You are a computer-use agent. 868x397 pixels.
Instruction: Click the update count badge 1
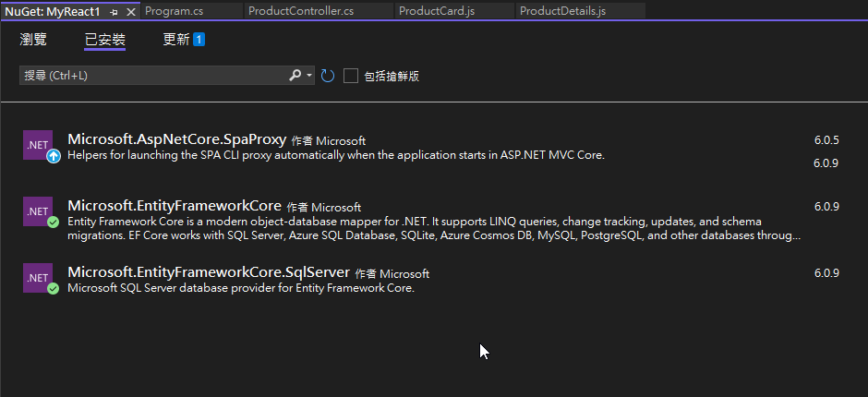[x=199, y=40]
